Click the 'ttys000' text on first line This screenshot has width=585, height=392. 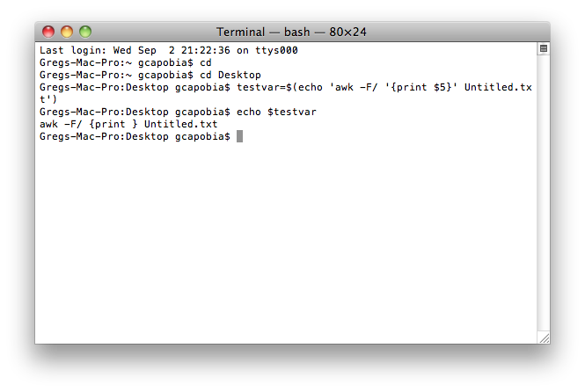276,50
